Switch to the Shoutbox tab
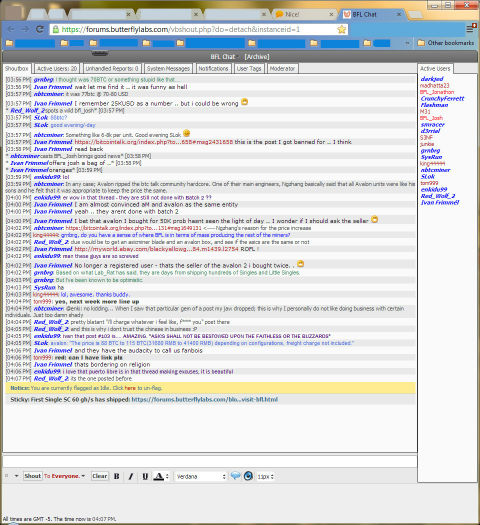 coord(17,69)
